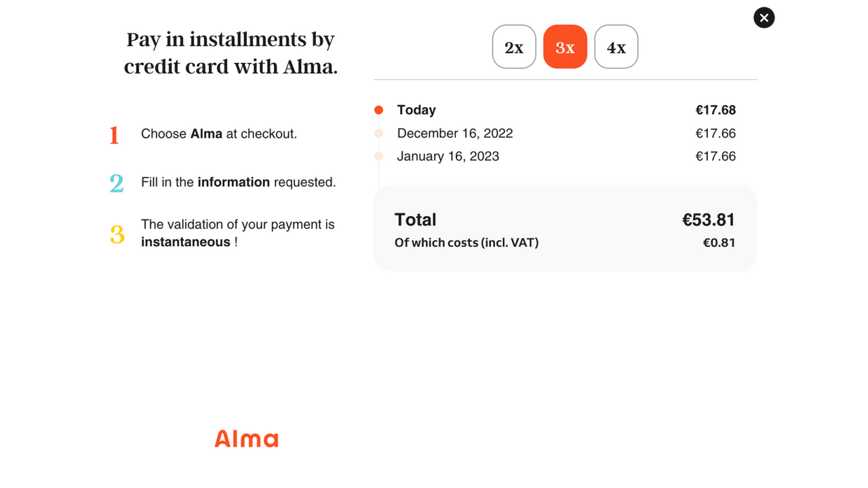This screenshot has height=488, width=868.
Task: Select the 3x installment option
Action: click(x=565, y=46)
